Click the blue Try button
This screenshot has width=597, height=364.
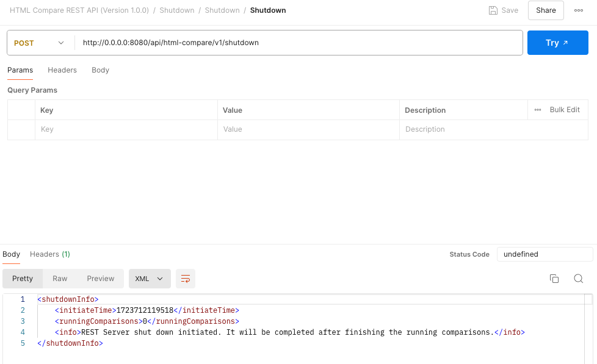coord(557,43)
